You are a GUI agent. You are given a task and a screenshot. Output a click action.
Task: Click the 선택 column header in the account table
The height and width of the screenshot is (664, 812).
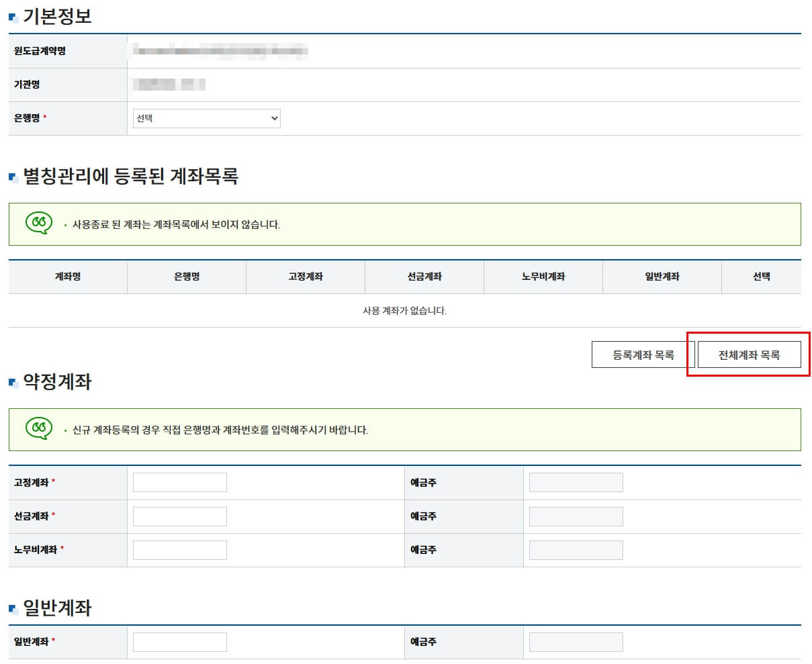[762, 277]
